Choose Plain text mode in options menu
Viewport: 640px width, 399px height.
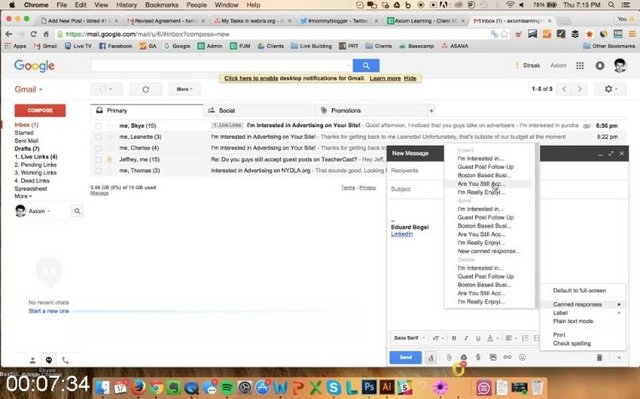pyautogui.click(x=573, y=321)
